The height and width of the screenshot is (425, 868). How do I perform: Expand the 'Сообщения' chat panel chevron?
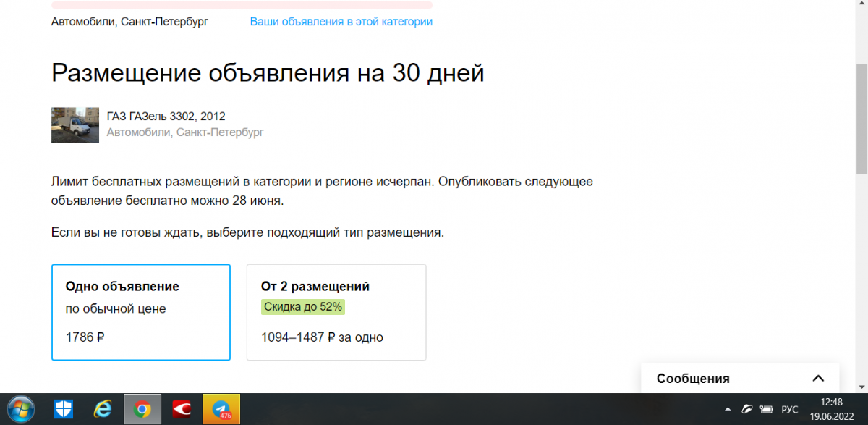(818, 379)
